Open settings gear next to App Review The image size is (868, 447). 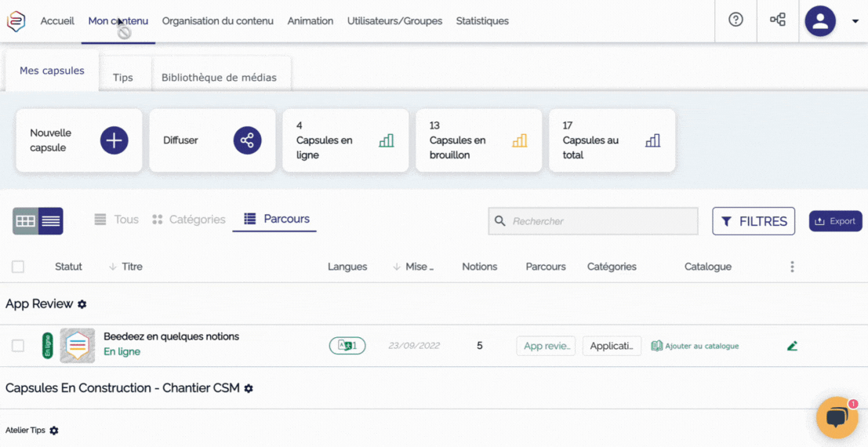coord(82,304)
